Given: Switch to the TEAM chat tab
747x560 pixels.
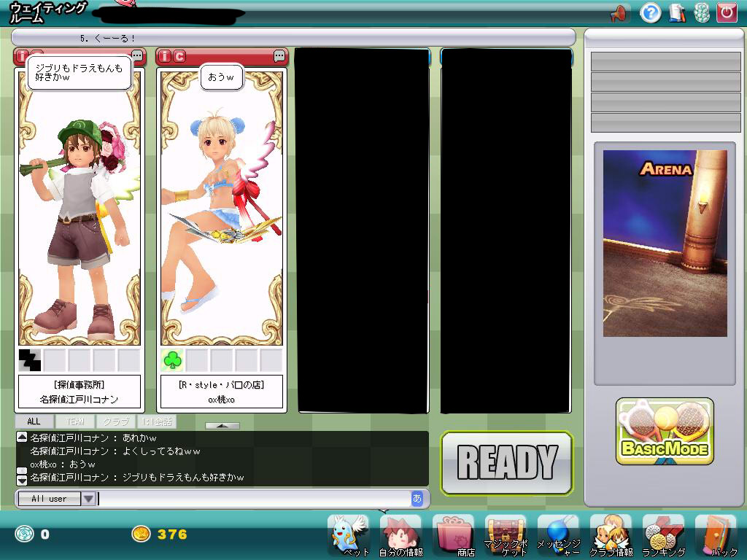Looking at the screenshot, I should [75, 421].
